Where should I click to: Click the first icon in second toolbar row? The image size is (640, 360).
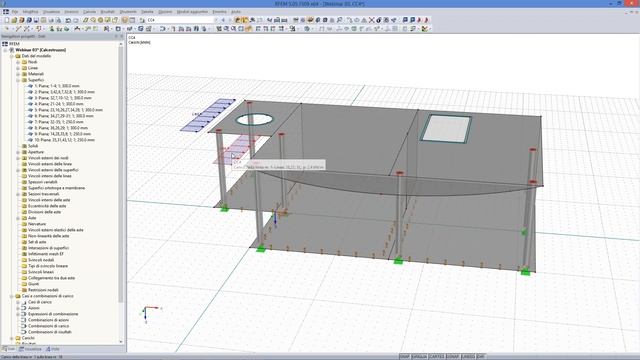[7, 29]
